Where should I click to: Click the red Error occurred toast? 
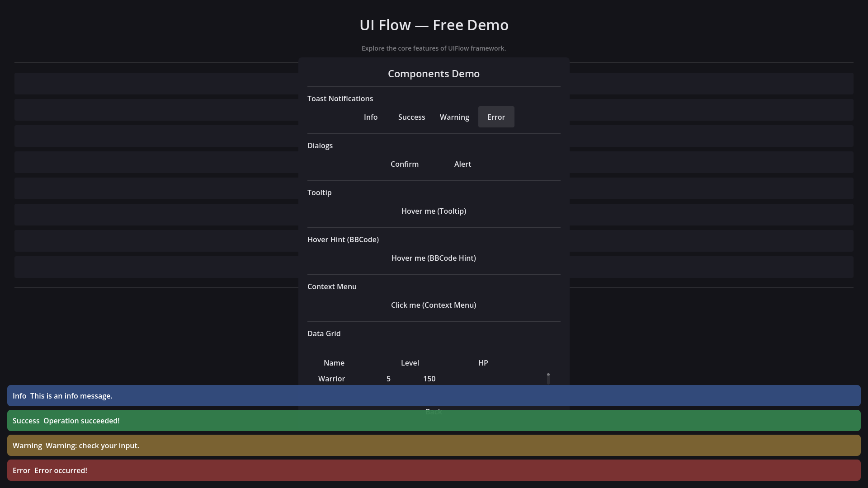[434, 470]
